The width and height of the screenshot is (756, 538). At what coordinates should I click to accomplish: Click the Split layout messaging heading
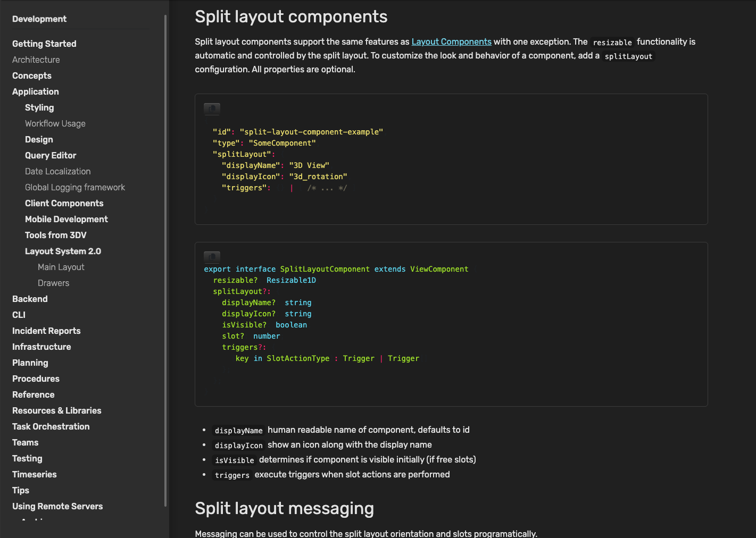pyautogui.click(x=284, y=508)
